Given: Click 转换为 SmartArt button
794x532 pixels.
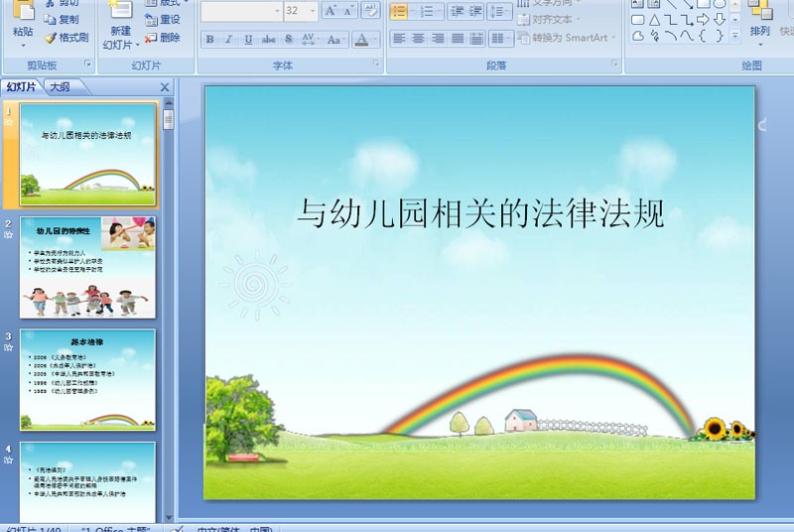Looking at the screenshot, I should click(x=566, y=38).
